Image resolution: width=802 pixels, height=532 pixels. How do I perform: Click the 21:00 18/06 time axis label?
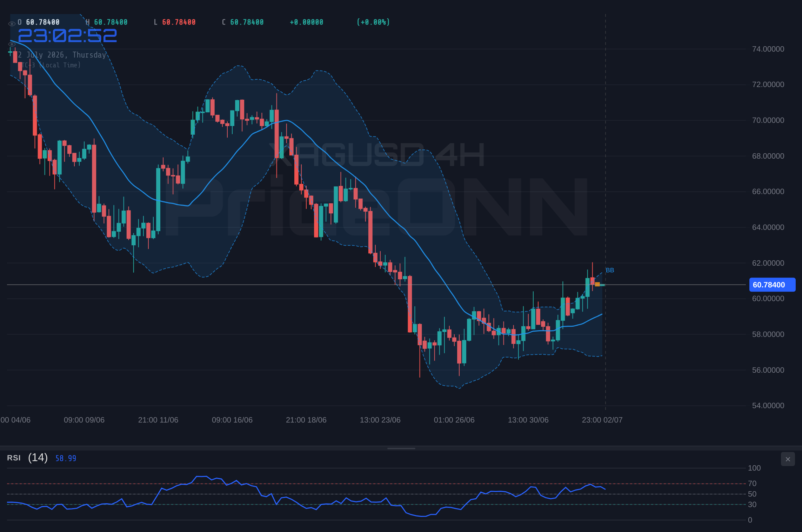coord(306,420)
